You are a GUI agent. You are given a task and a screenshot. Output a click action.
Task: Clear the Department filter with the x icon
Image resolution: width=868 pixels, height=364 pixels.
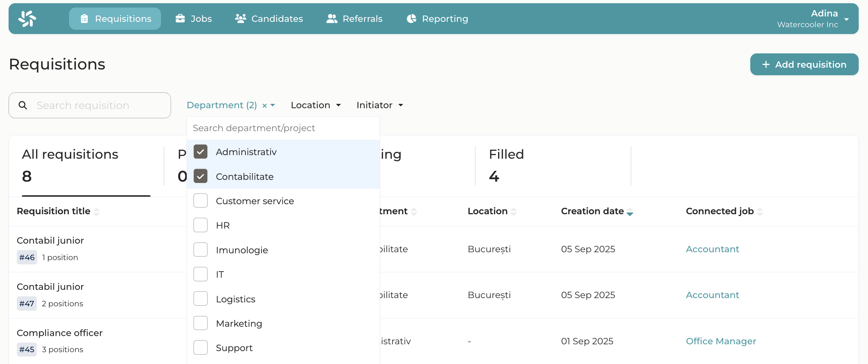click(264, 106)
